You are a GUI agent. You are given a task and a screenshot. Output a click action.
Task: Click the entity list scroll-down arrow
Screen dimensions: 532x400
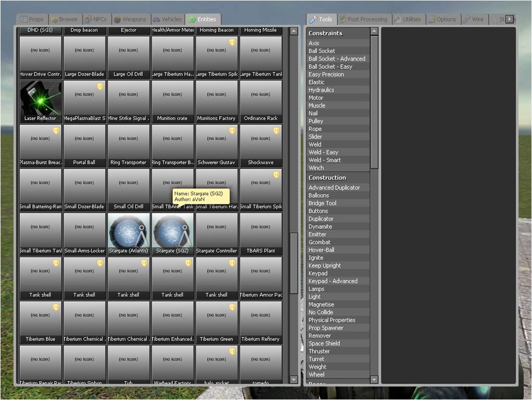294,380
